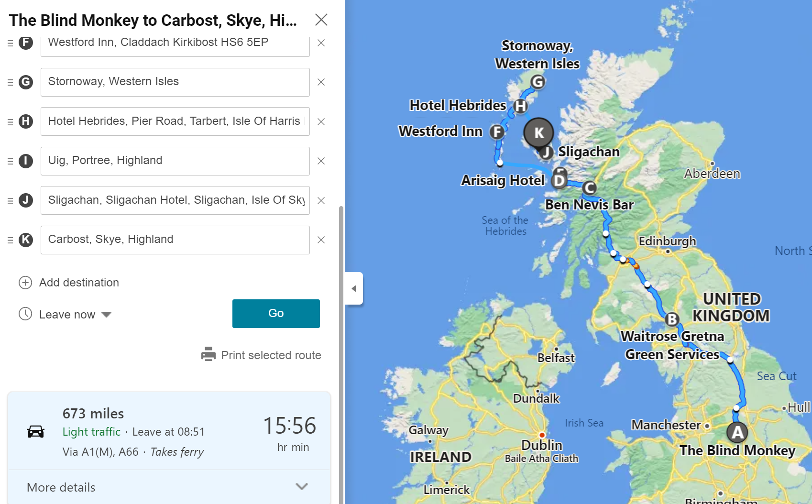
Task: Click the plus icon to add destination
Action: (25, 283)
